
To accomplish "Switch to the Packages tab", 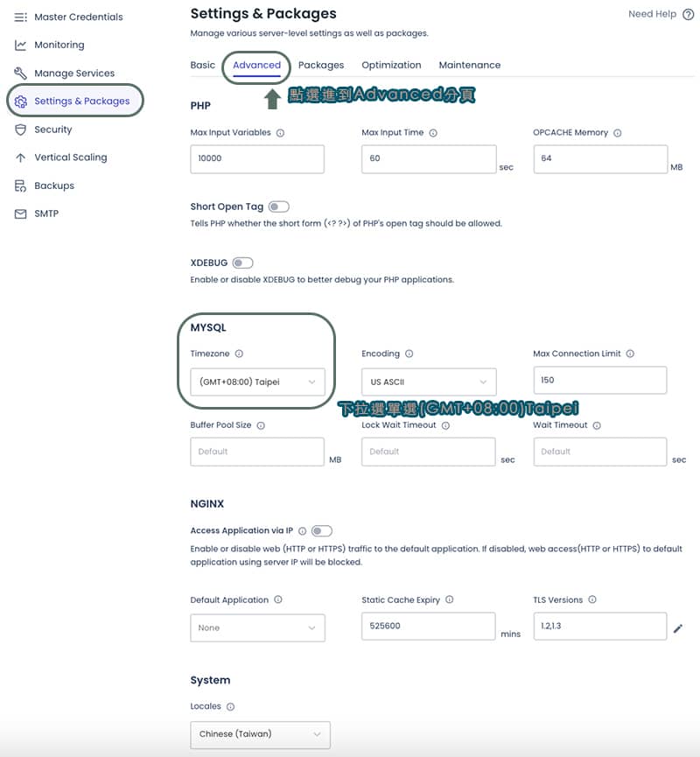I will point(321,65).
